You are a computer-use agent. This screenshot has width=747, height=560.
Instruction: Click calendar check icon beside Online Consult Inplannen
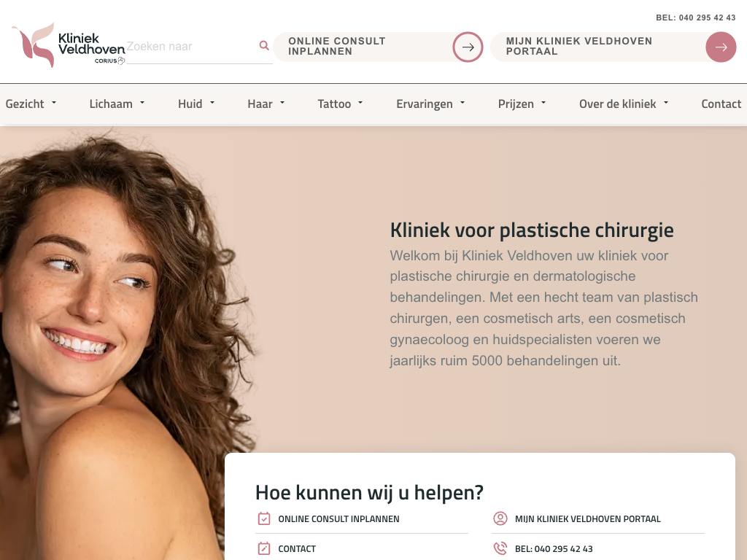[x=264, y=518]
